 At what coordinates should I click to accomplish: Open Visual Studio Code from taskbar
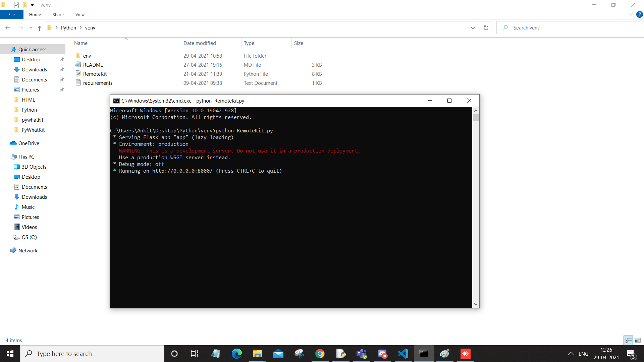403,354
